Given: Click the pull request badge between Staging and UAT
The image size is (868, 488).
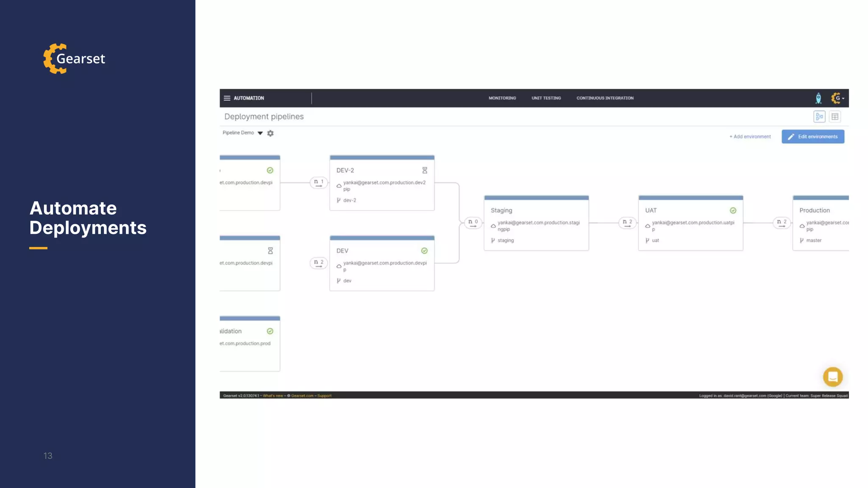Looking at the screenshot, I should coord(627,222).
